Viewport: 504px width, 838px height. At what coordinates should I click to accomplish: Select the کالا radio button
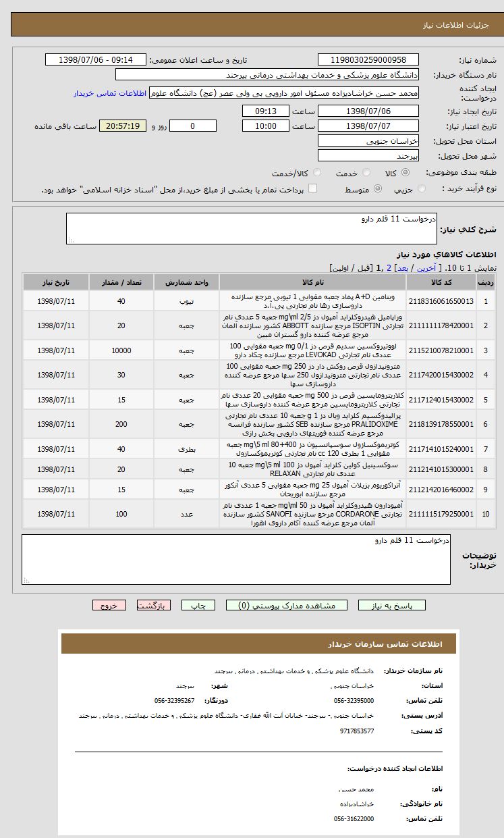coord(422,174)
